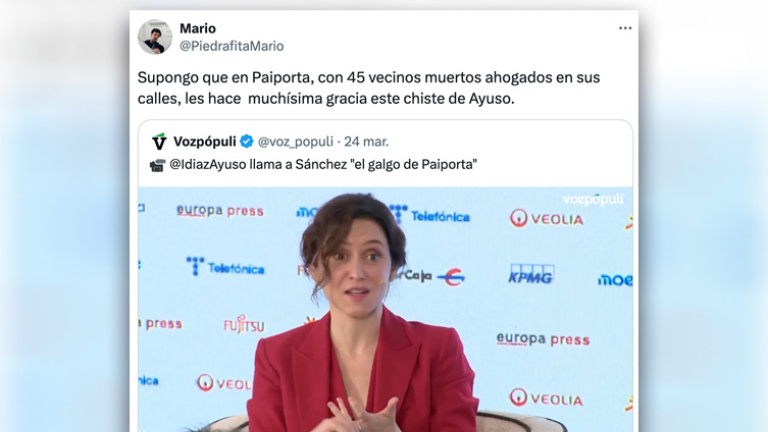Click the main tweet text about Paiporta
This screenshot has width=768, height=432.
pos(368,88)
